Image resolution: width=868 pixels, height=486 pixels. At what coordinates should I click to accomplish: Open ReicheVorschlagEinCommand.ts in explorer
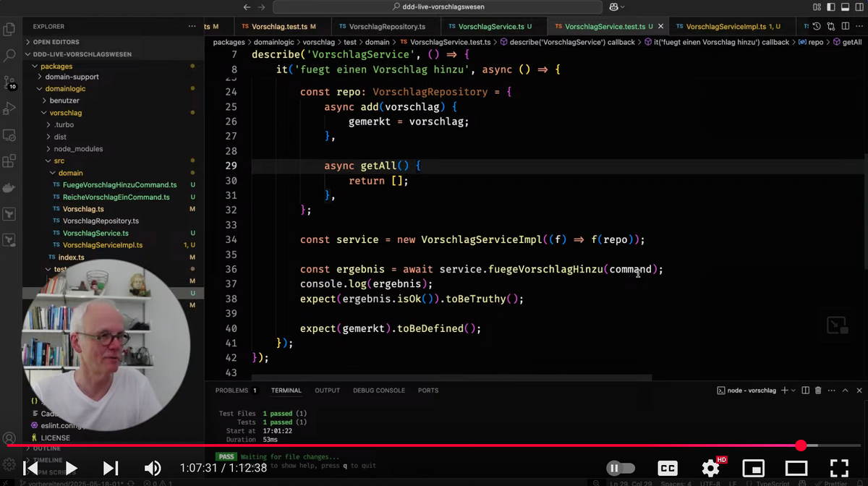116,197
